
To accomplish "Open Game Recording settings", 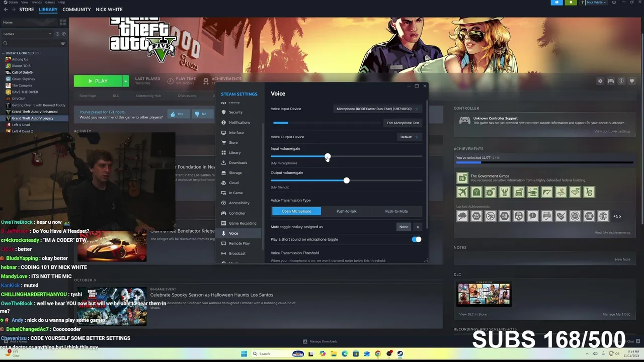I will 242,223.
